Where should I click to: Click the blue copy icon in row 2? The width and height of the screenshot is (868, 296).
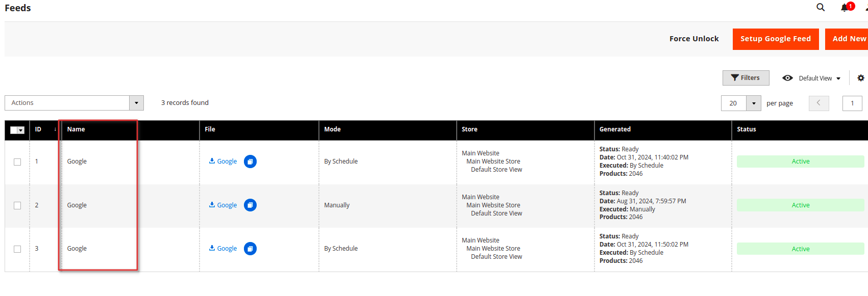(x=250, y=205)
